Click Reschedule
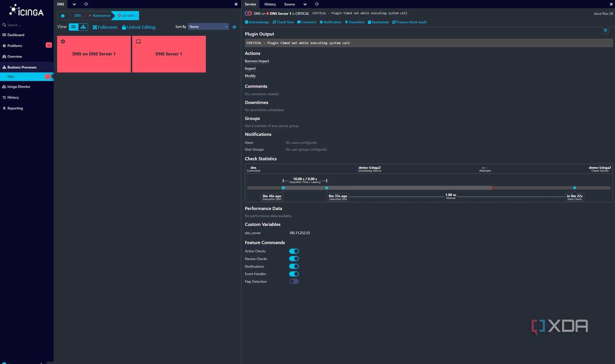This screenshot has height=364, width=615. 378,22
